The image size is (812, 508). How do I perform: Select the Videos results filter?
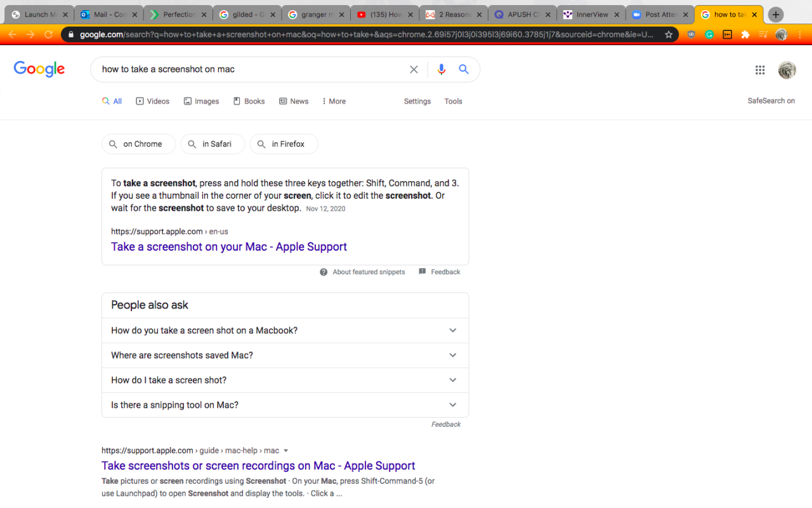(x=153, y=102)
